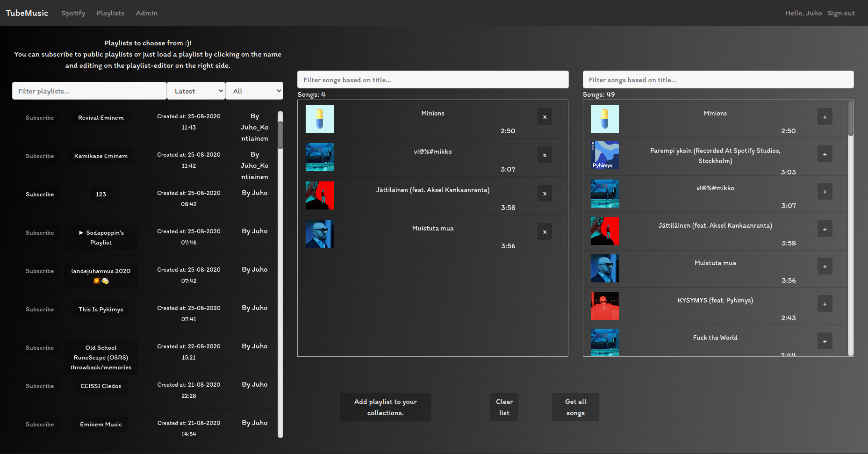Click v!@%#mikko cover in middle list
Screen dimensions: 868x454
(x=320, y=157)
